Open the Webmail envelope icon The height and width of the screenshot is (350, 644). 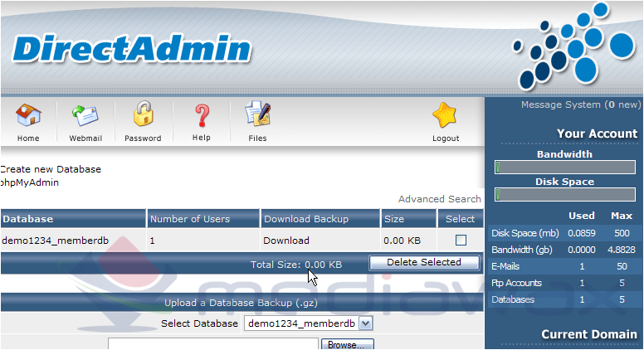click(x=85, y=116)
